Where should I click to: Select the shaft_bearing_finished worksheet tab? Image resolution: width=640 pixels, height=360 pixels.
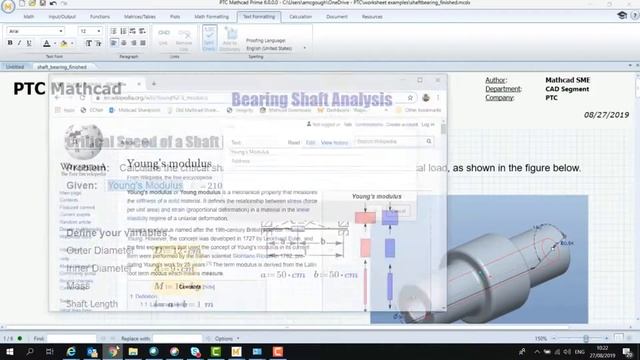point(62,67)
